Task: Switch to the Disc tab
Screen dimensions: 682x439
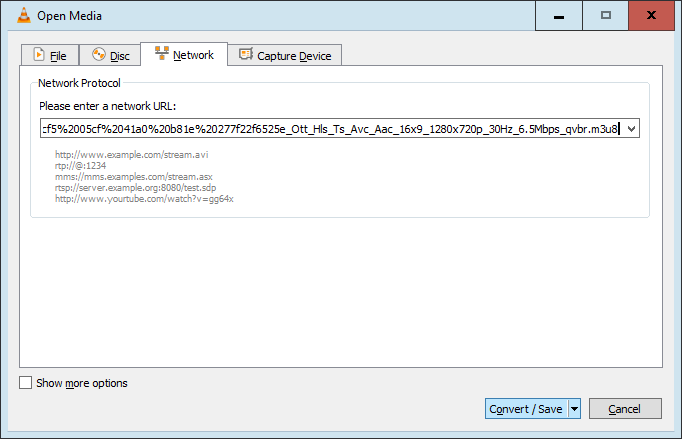Action: point(110,55)
